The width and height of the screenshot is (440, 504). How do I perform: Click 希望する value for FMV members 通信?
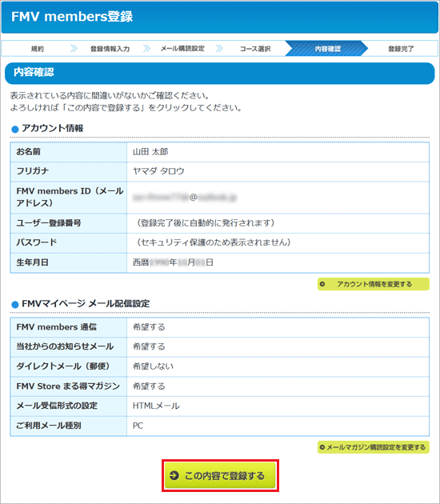pyautogui.click(x=149, y=327)
